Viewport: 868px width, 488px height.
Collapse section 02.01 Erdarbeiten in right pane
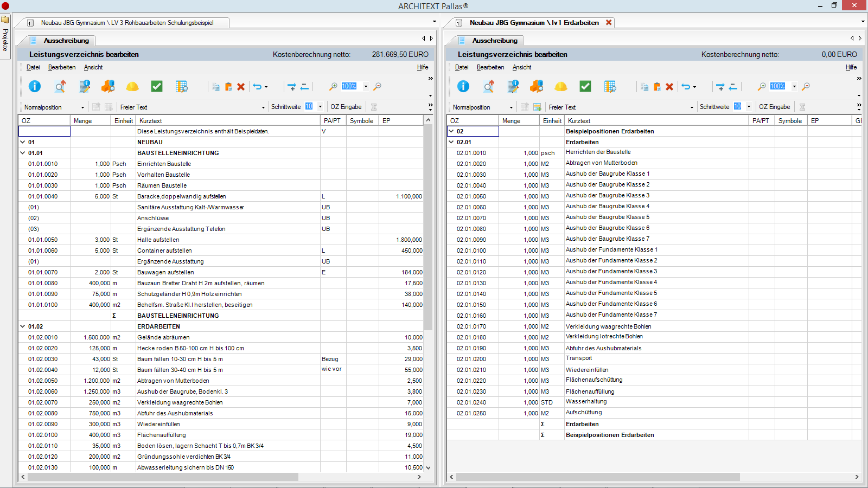tap(451, 142)
